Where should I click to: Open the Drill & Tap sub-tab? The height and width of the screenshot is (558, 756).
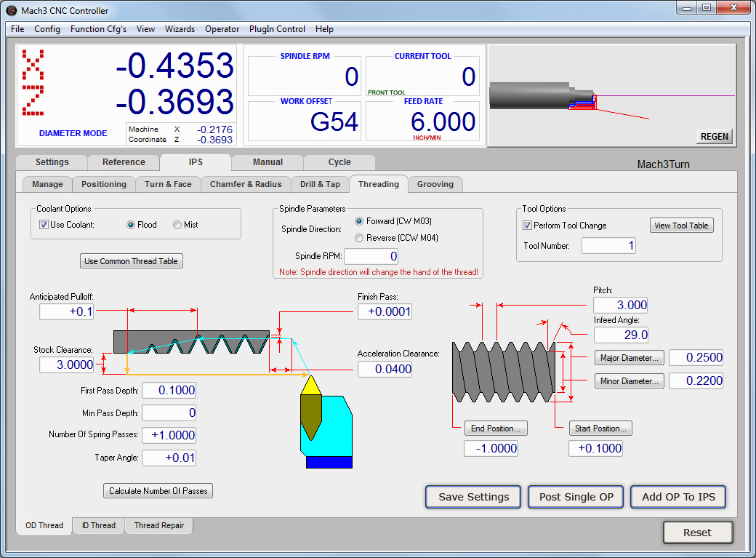320,184
